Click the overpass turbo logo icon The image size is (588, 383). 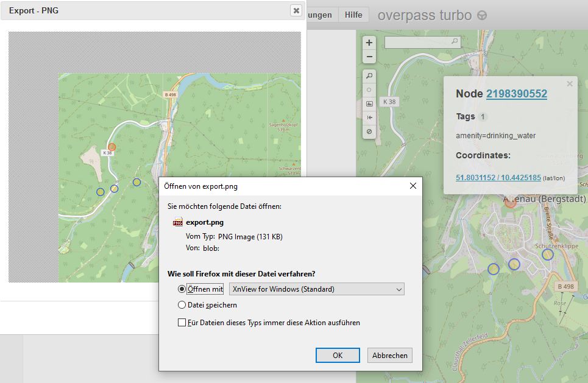[x=482, y=15]
